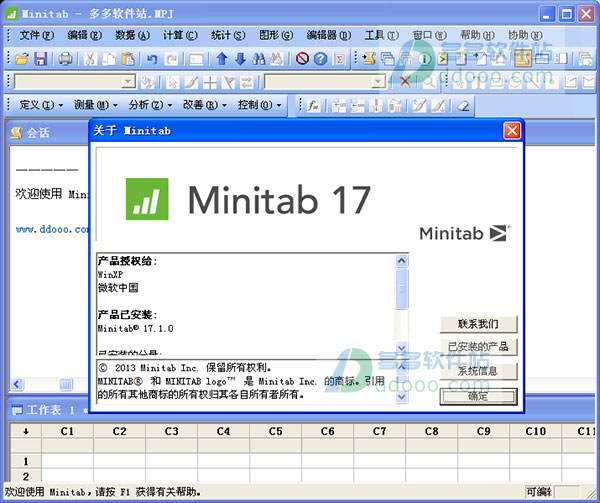
Task: Click the green Info icon in the toolbar
Action: (424, 59)
